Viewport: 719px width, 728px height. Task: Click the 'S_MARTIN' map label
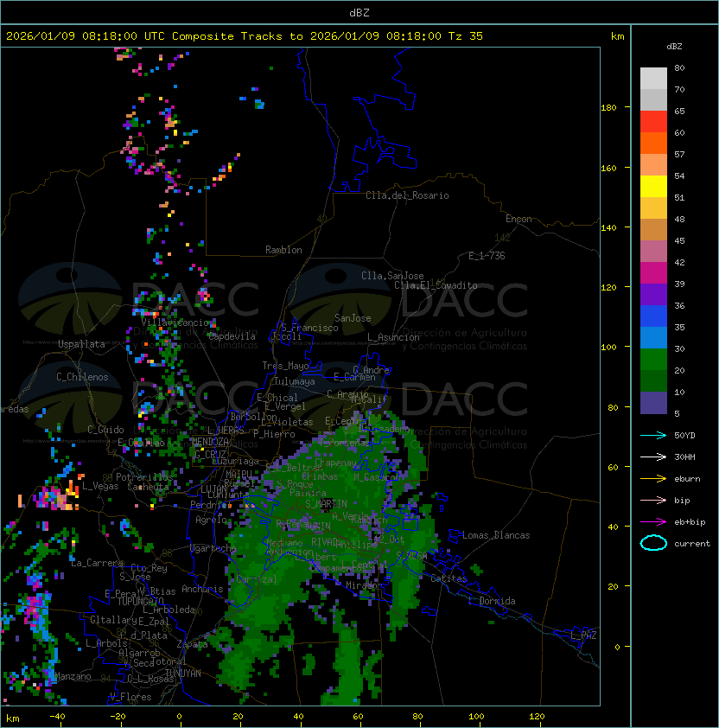coord(326,504)
